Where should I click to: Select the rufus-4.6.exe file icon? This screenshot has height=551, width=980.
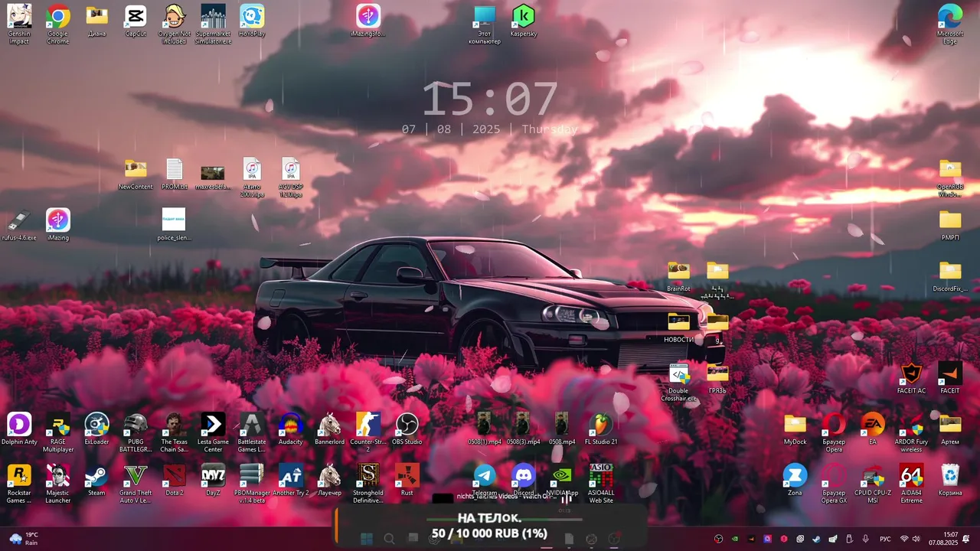coord(19,220)
